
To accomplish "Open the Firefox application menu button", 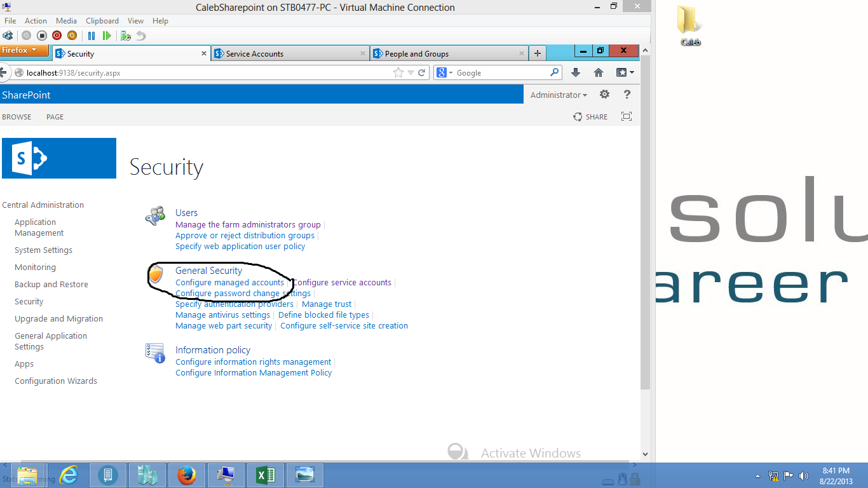I will [24, 50].
